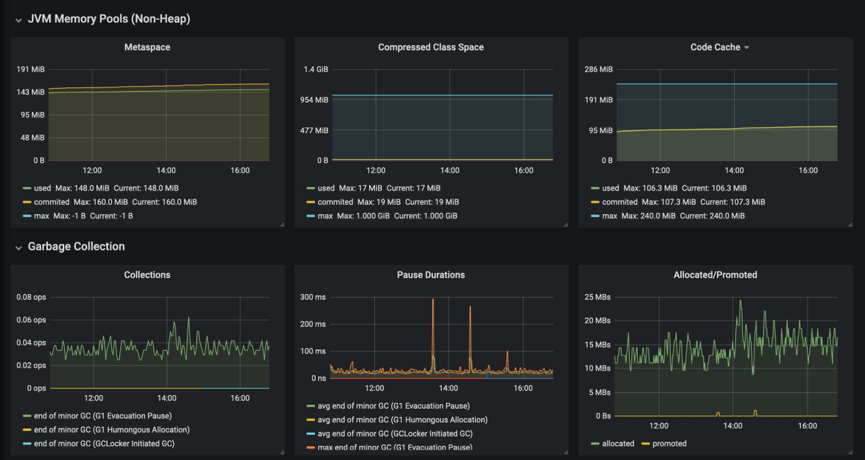Toggle avg GCLocker Initiated GC in Pause Durations legend
Screen dimensions: 865x460
coord(395,434)
